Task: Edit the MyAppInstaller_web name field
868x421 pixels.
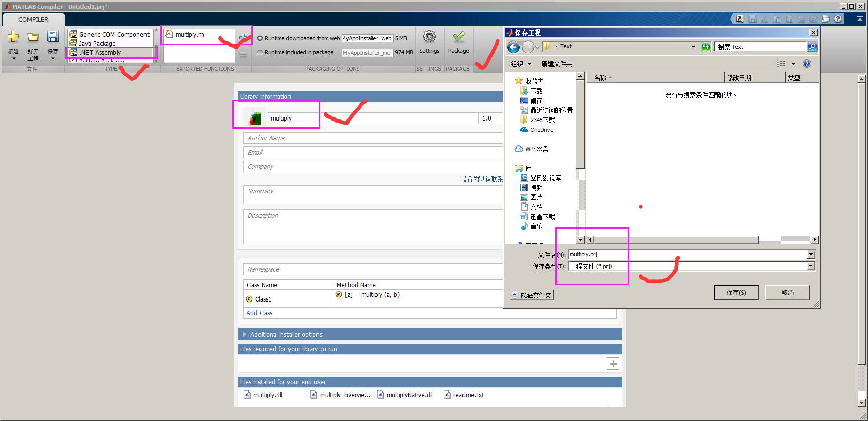Action: [x=367, y=38]
